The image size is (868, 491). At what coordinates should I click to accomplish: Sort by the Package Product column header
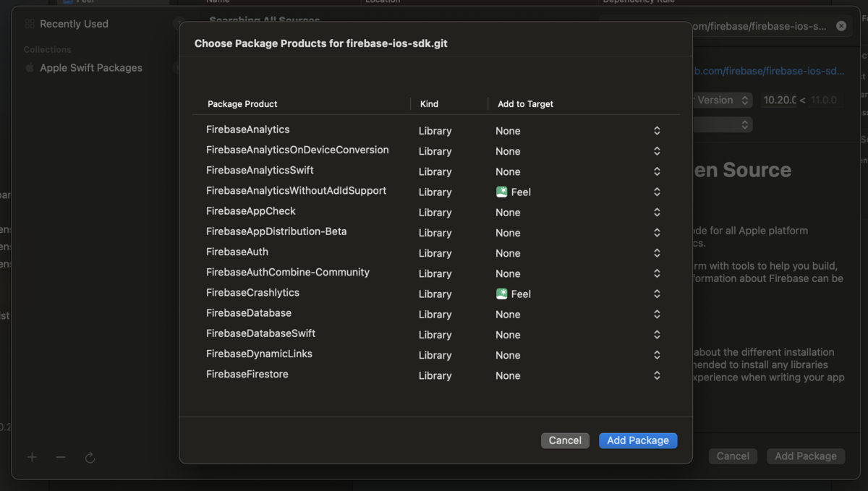click(x=242, y=104)
